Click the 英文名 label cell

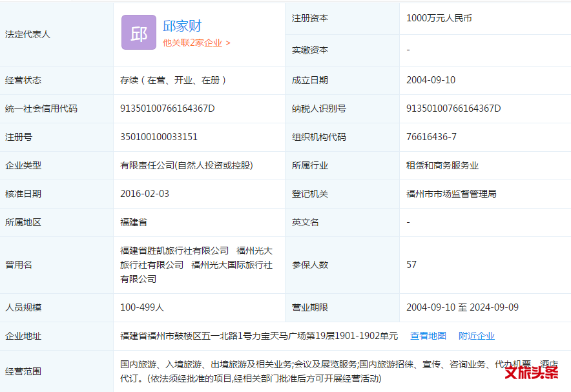tap(342, 222)
